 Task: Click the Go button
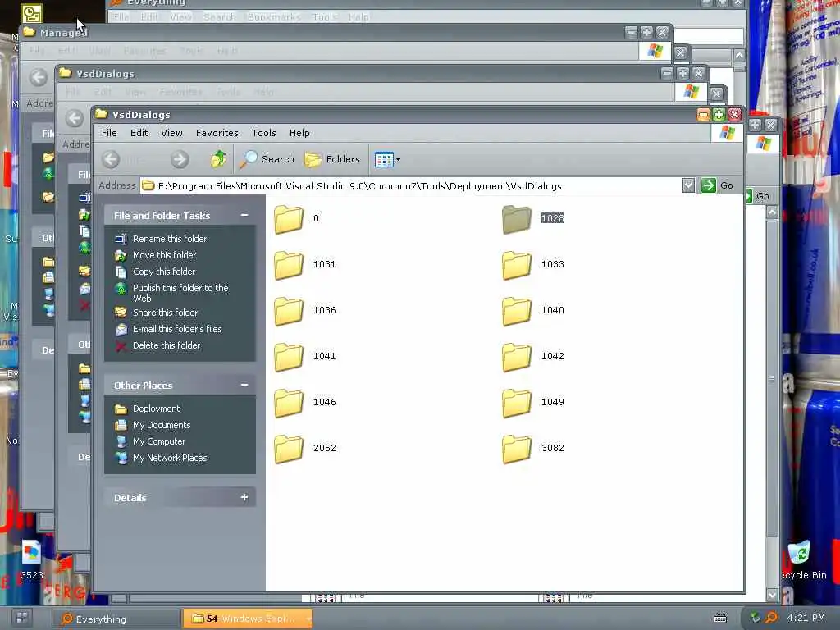point(717,186)
